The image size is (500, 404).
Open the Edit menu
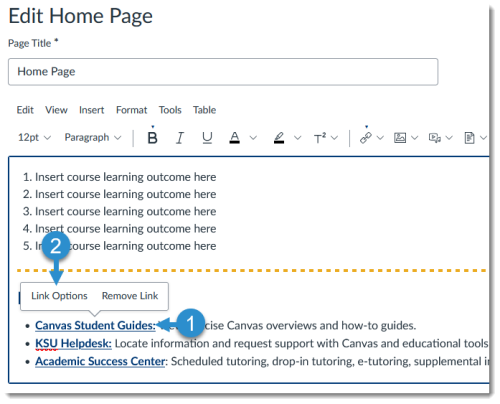[25, 110]
